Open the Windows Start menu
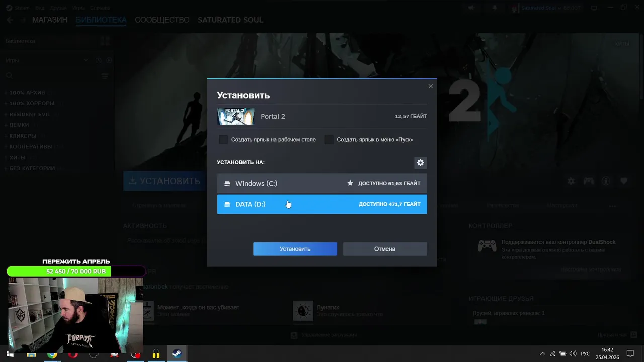 (x=10, y=354)
